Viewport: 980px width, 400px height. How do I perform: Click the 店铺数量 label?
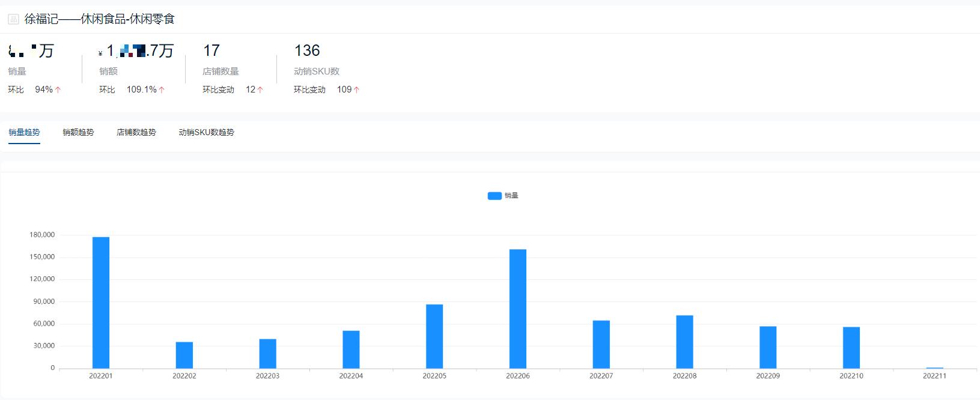point(221,71)
